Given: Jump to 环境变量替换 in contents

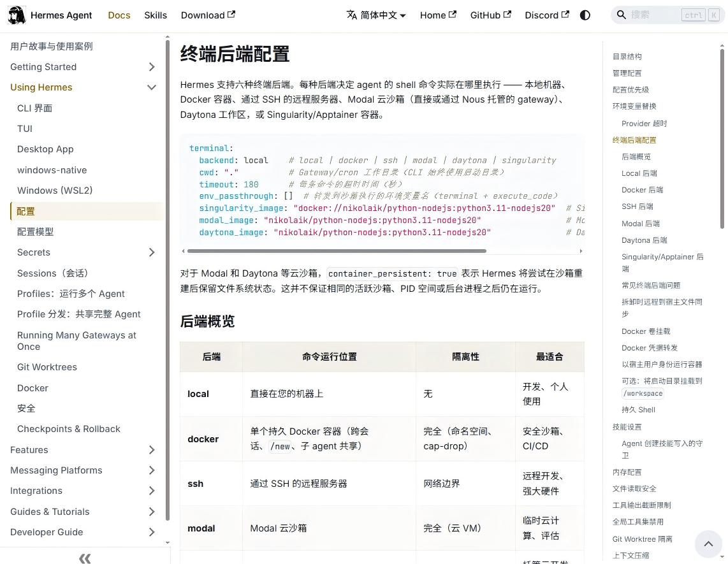Looking at the screenshot, I should [634, 106].
